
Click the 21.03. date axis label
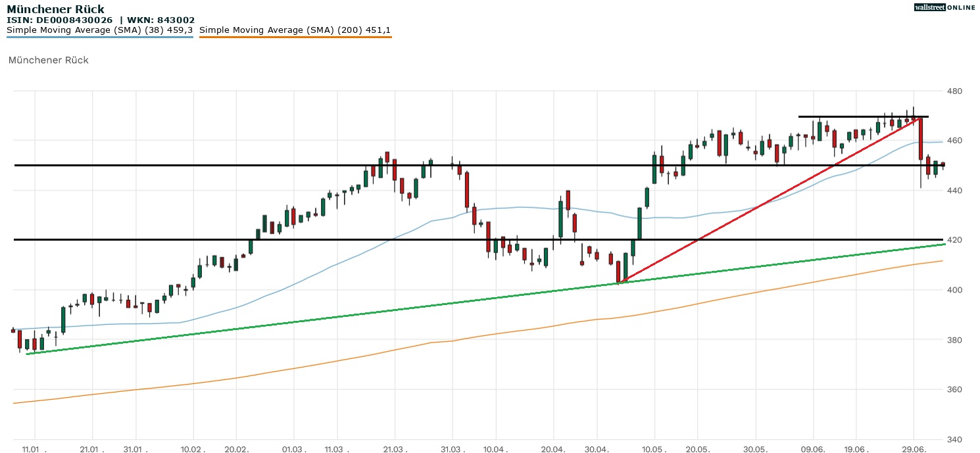[394, 448]
